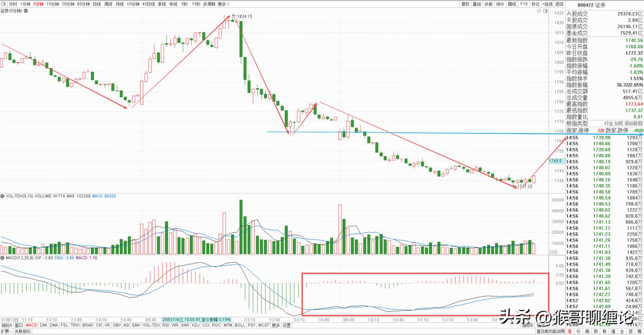
Task: Select the 60分钟 period
Action: 83,4
